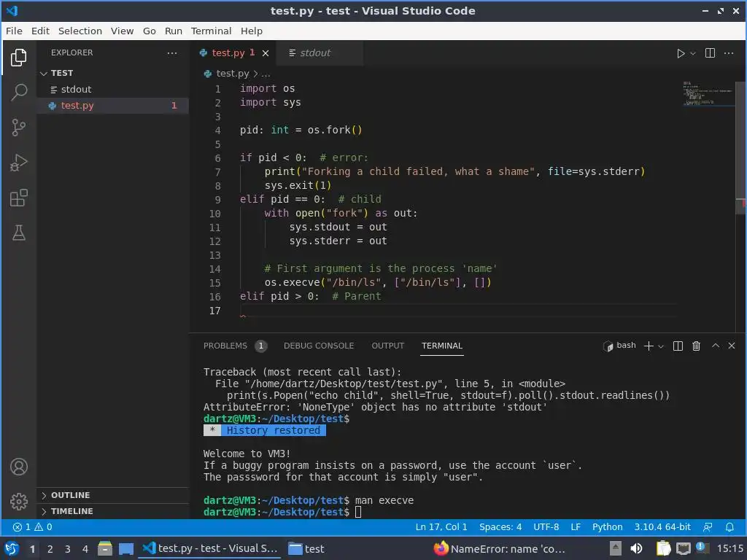This screenshot has width=747, height=560.
Task: Open Run and Debug view
Action: coord(18,163)
